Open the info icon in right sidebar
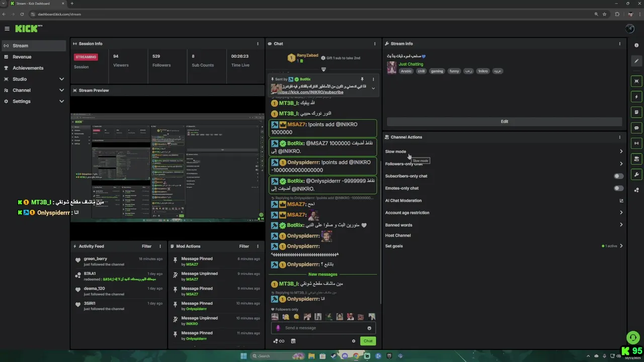Viewport: 644px width, 362px height. (636, 45)
